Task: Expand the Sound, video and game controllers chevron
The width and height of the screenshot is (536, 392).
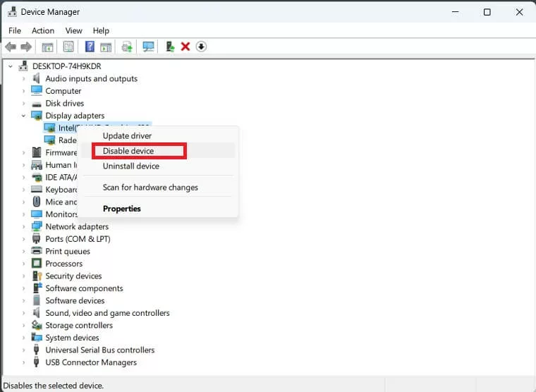Action: [23, 314]
